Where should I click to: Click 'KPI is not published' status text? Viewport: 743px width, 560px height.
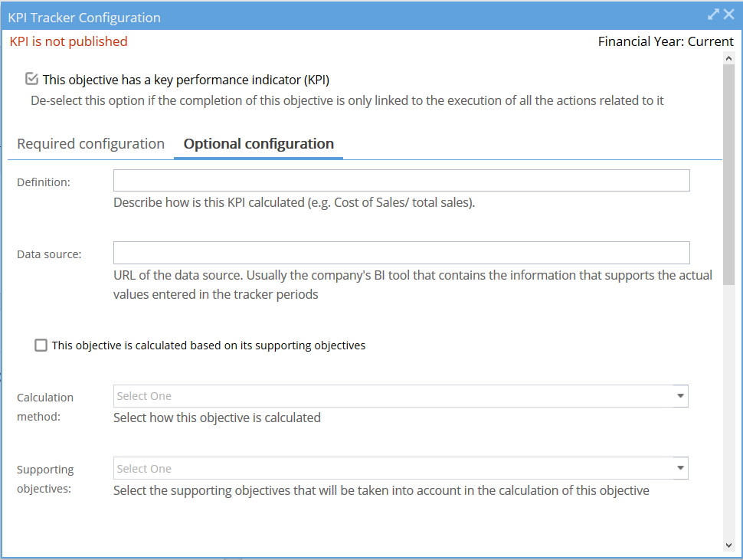click(69, 41)
